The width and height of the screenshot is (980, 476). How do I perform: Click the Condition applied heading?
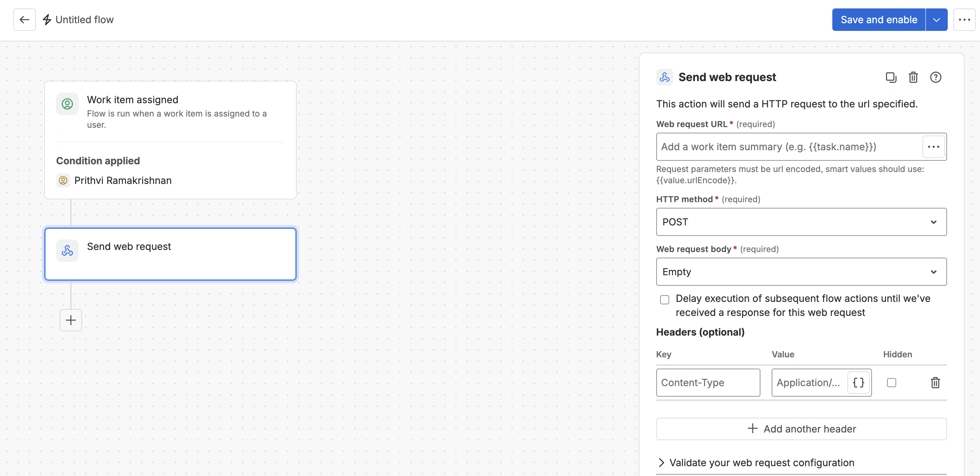[x=98, y=161]
